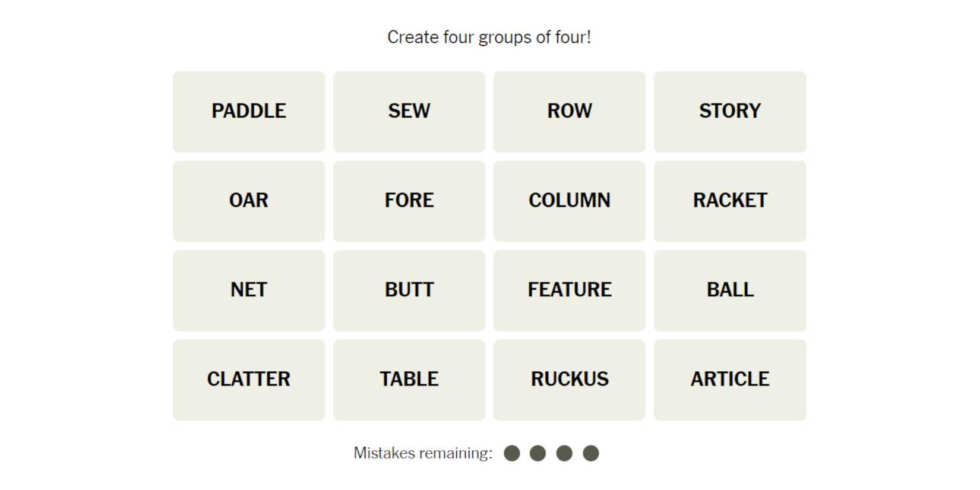980x490 pixels.
Task: Click the OAR word tile
Action: coord(249,201)
